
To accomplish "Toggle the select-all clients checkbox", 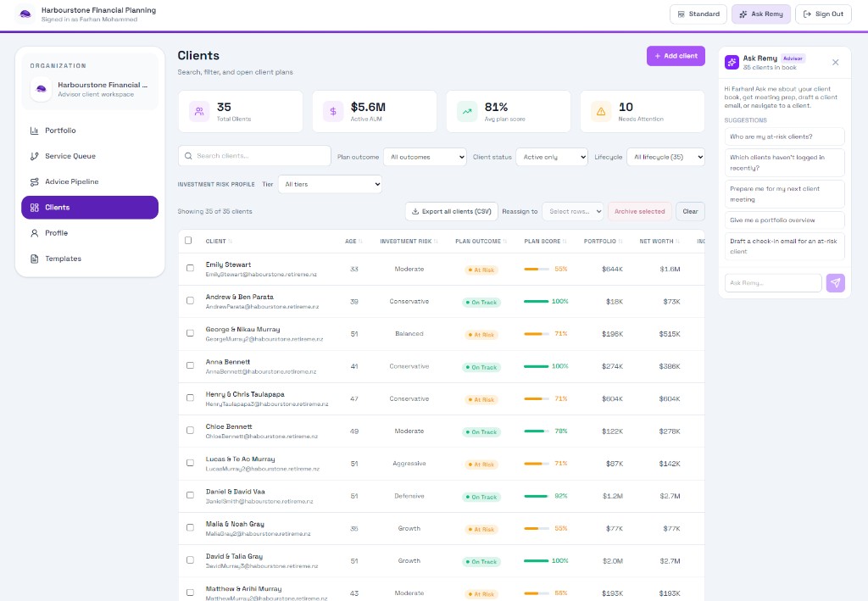I will pyautogui.click(x=188, y=240).
